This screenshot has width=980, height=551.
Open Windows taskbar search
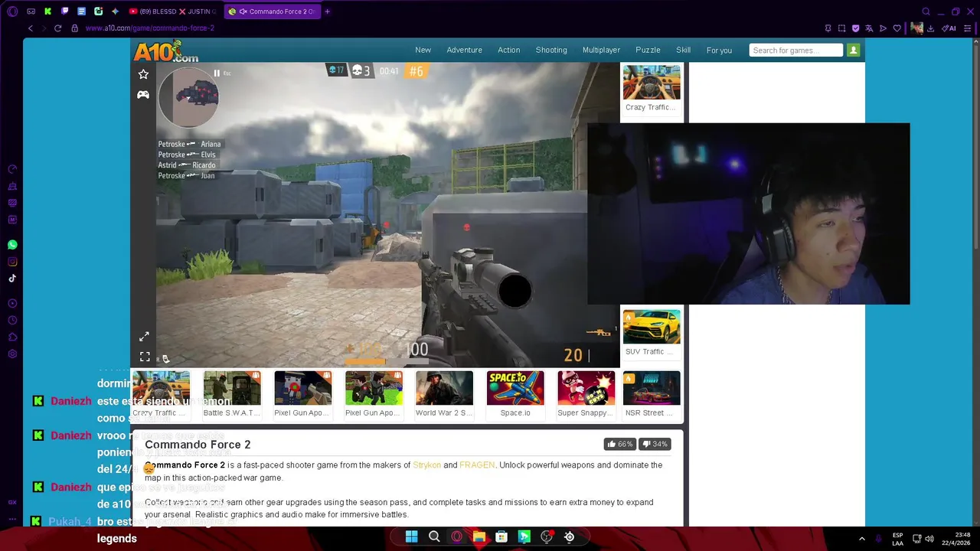(x=434, y=536)
